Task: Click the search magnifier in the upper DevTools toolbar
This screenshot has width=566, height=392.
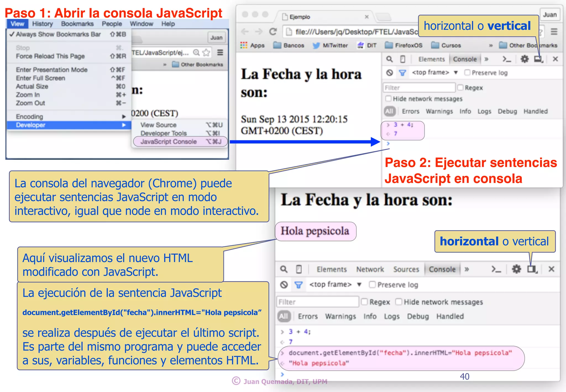Action: pos(389,59)
